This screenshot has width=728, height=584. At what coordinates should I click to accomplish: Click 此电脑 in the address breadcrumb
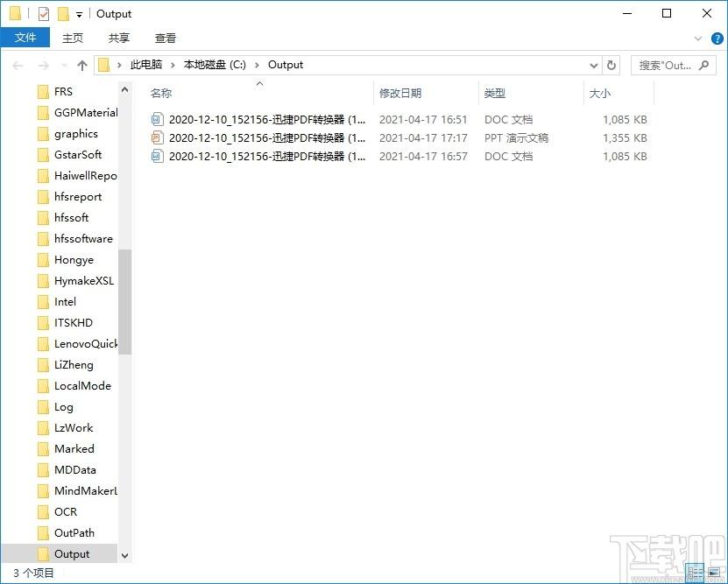click(x=145, y=65)
